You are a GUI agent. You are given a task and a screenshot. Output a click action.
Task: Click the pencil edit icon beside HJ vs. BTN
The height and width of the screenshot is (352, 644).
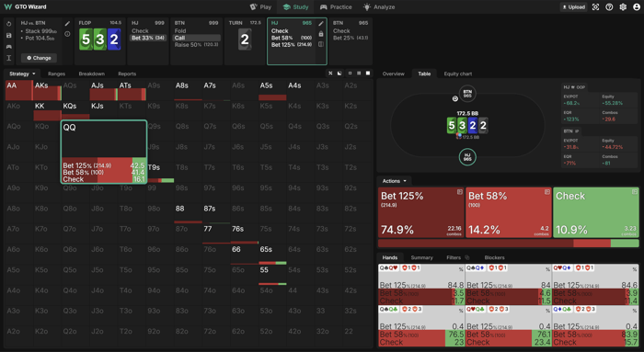click(x=67, y=24)
